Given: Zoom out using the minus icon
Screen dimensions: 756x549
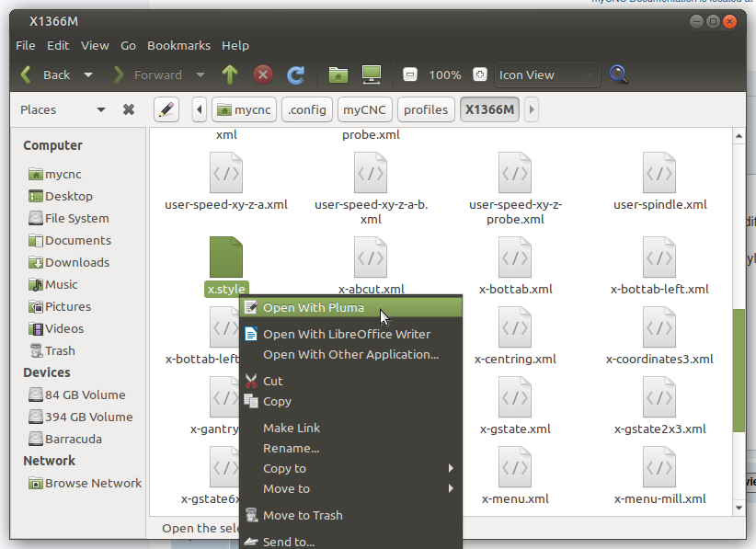Looking at the screenshot, I should (410, 75).
